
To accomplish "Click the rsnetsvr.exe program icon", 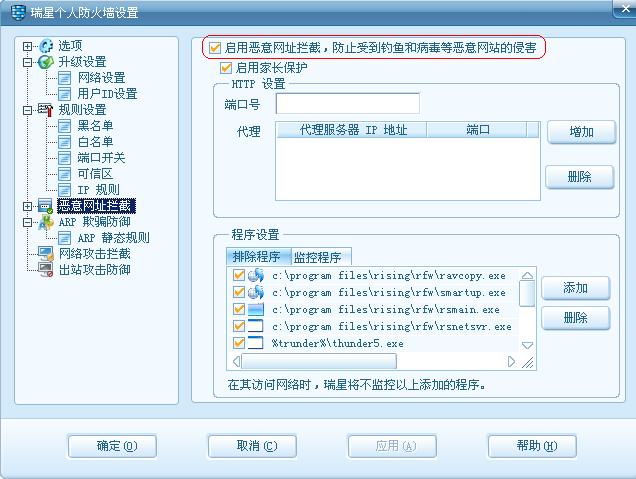I will click(x=256, y=326).
